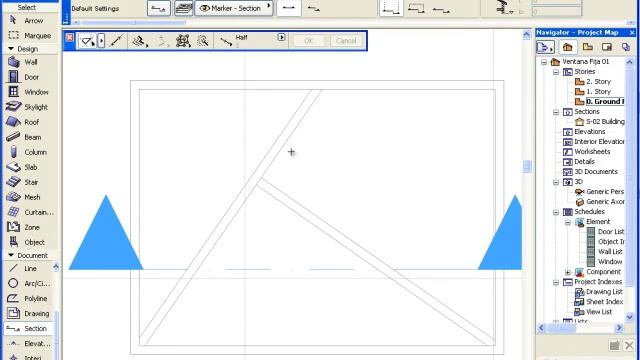Select the Arrow tool
This screenshot has width=640, height=360.
(x=28, y=20)
